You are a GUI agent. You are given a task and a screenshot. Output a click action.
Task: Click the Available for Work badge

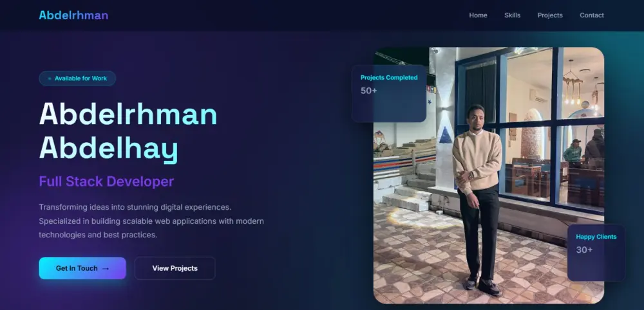click(x=77, y=78)
